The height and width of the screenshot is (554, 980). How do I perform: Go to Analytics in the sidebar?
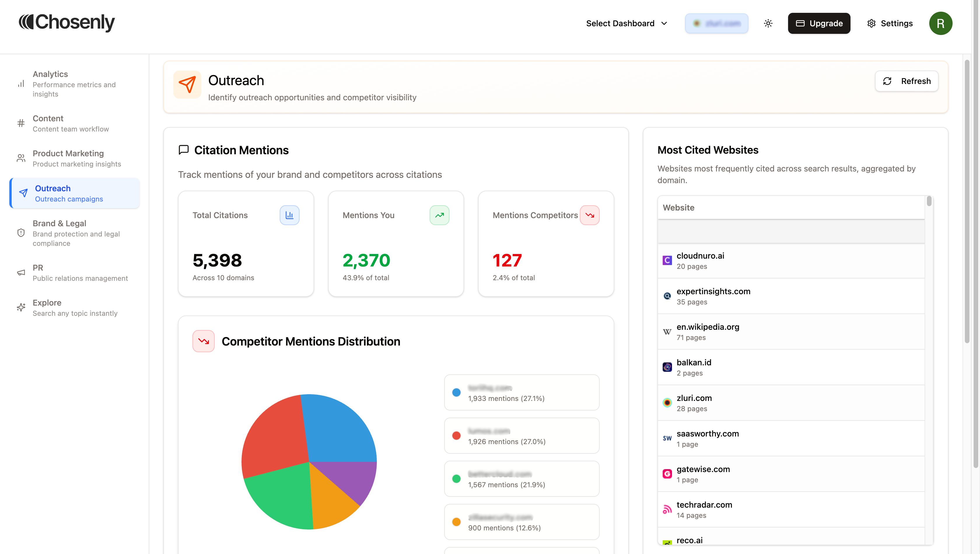click(x=75, y=84)
